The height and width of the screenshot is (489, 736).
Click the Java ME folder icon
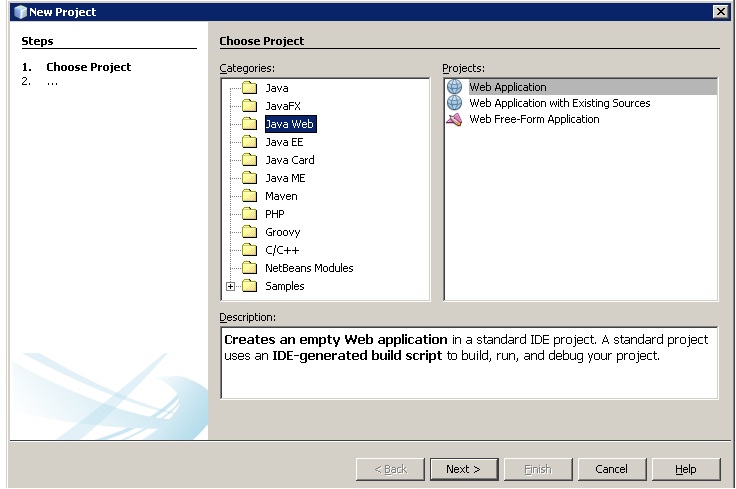(250, 178)
